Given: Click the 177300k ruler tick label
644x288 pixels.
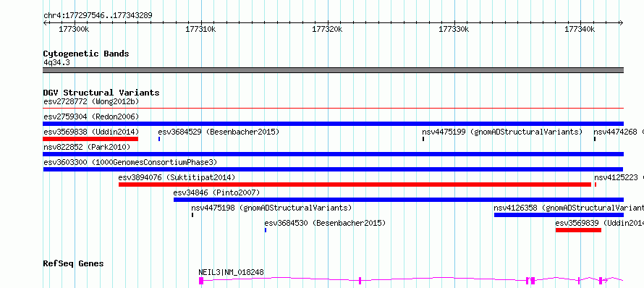Looking at the screenshot, I should pyautogui.click(x=74, y=29).
